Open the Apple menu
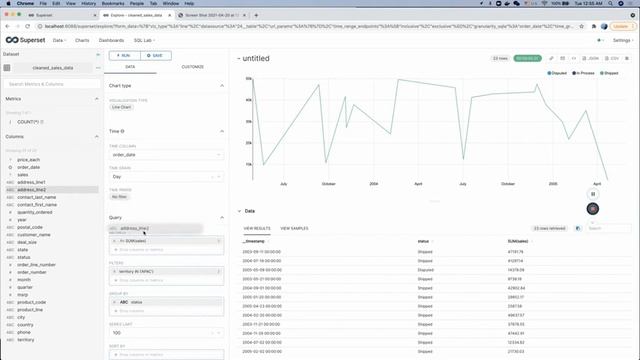The height and width of the screenshot is (360, 640). [x=8, y=3]
